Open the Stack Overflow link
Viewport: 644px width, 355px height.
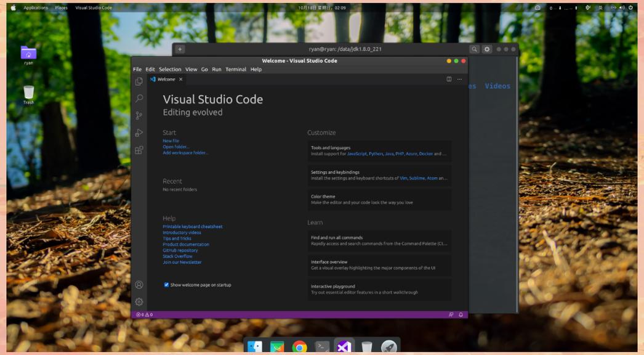(x=177, y=256)
